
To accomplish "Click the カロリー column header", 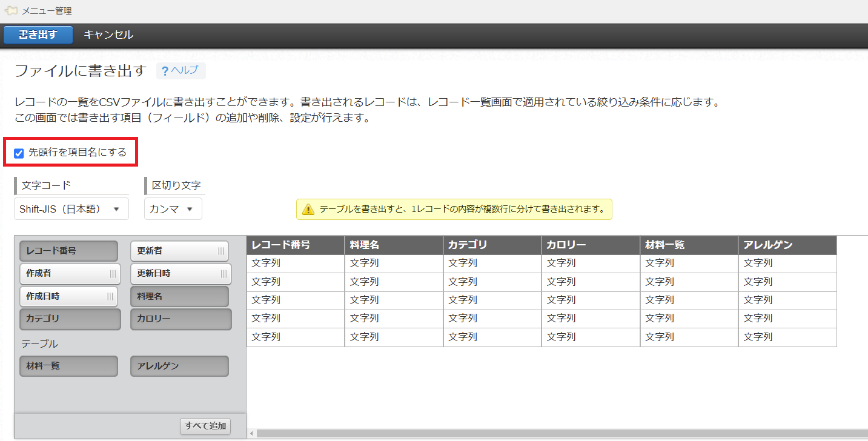I will click(x=591, y=245).
